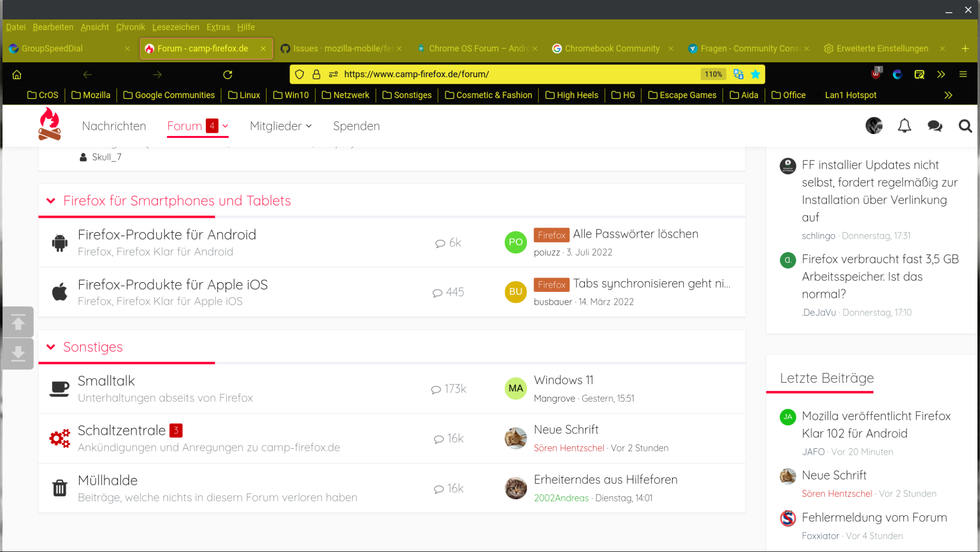Image resolution: width=980 pixels, height=552 pixels.
Task: Click the Schaltzentrale gears icon
Action: (x=60, y=439)
